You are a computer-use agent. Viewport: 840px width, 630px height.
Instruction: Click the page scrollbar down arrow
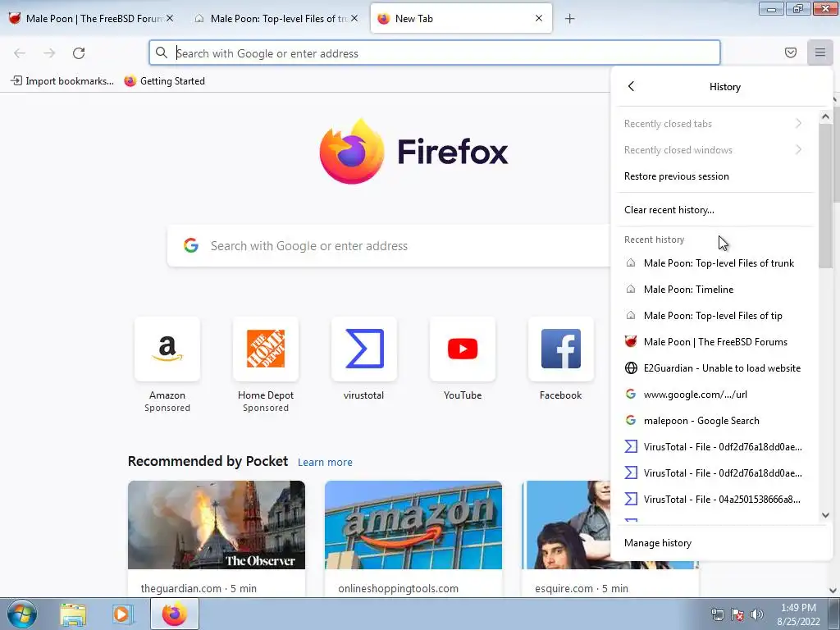click(833, 591)
